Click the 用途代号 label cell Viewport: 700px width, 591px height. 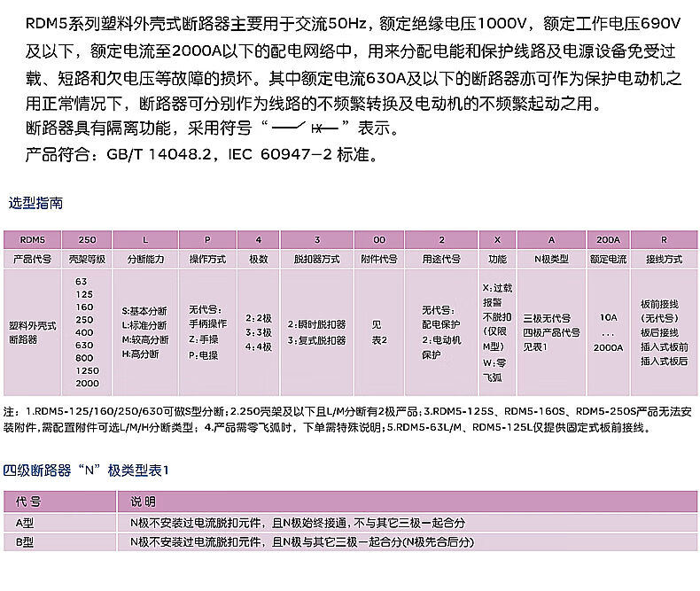pos(442,260)
